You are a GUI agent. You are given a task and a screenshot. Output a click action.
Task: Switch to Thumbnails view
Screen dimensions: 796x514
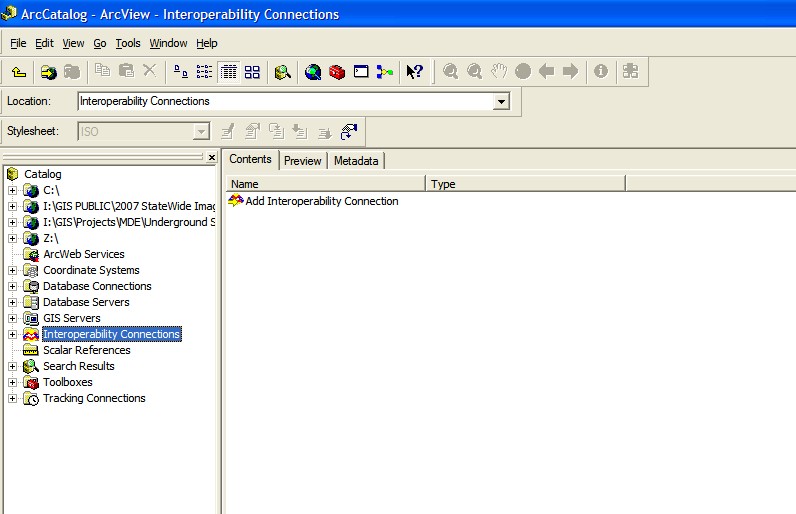pos(252,72)
